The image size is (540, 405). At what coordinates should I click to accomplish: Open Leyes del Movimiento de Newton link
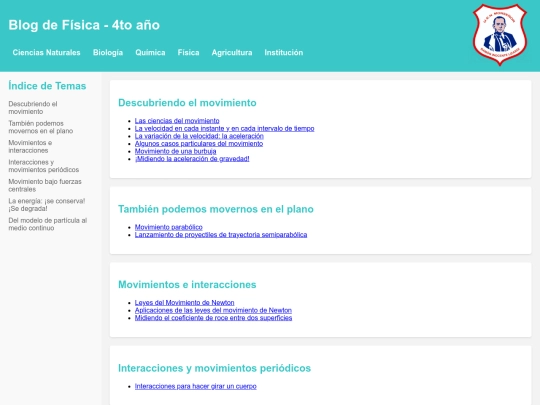tap(184, 302)
